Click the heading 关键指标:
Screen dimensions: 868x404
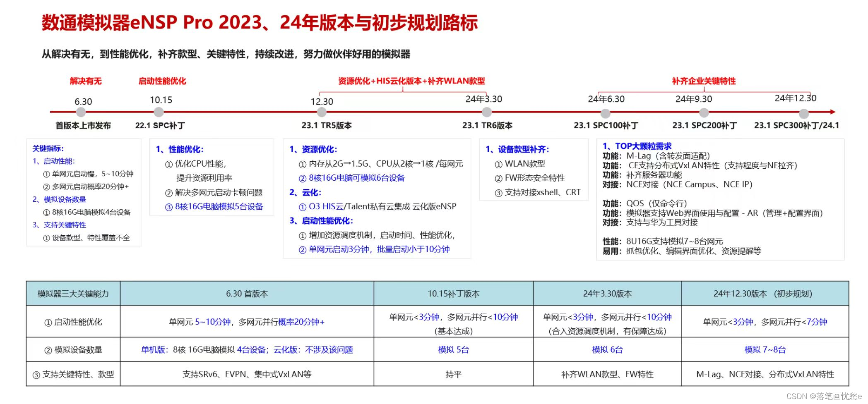pyautogui.click(x=48, y=148)
